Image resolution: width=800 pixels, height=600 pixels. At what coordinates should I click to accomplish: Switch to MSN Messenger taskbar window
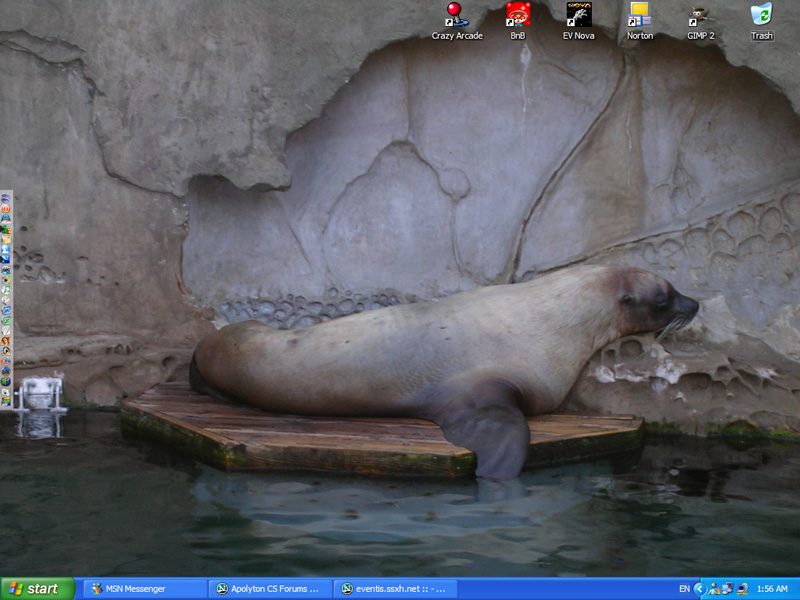click(x=145, y=589)
